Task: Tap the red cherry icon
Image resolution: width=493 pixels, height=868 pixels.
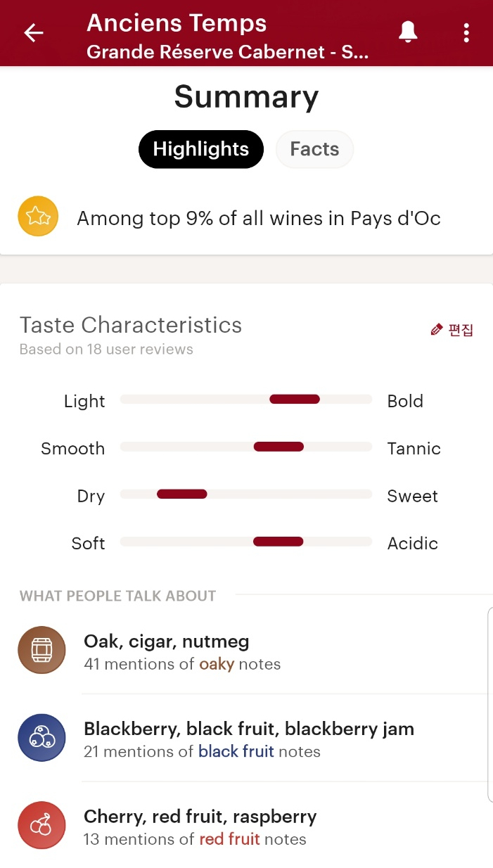Action: point(41,826)
